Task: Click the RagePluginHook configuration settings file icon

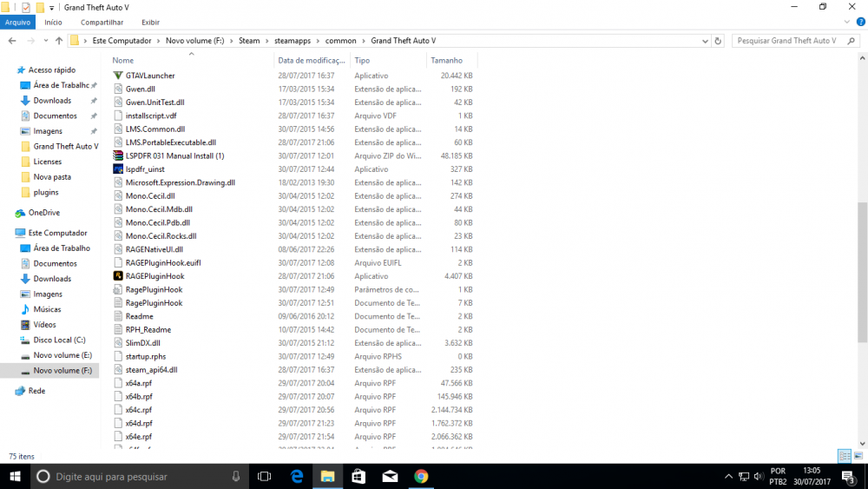Action: tap(118, 289)
